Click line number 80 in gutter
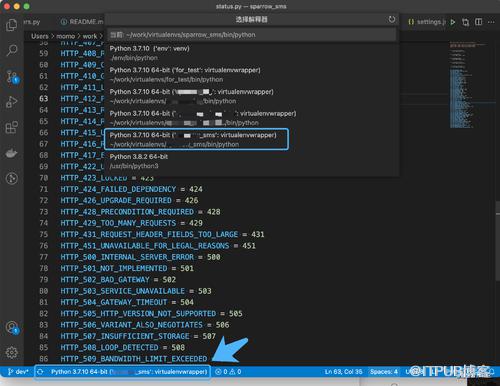The width and height of the screenshot is (500, 386). coord(44,291)
